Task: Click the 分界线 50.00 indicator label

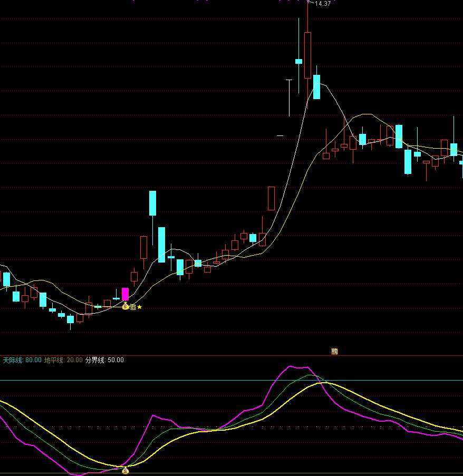Action: point(104,360)
